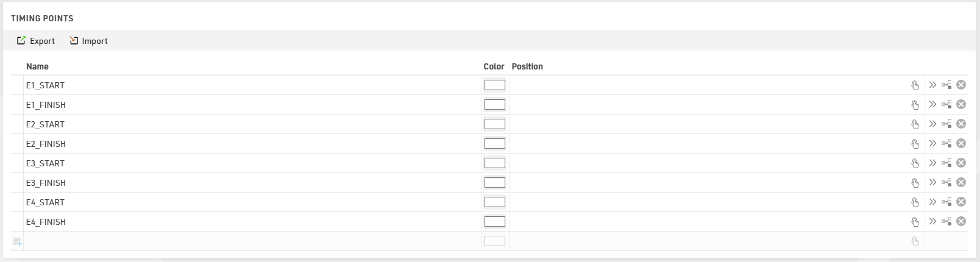Click the hand icon for E4_FINISH
Screen dimensions: 980x262
click(x=915, y=222)
